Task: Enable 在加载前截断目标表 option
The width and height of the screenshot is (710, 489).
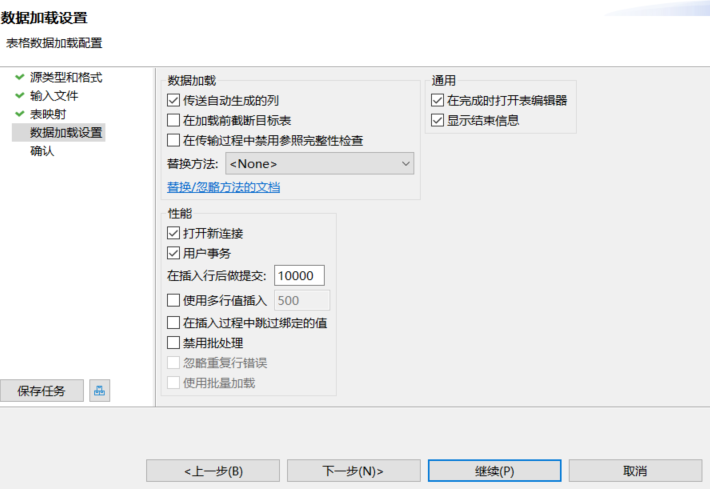Action: tap(173, 120)
